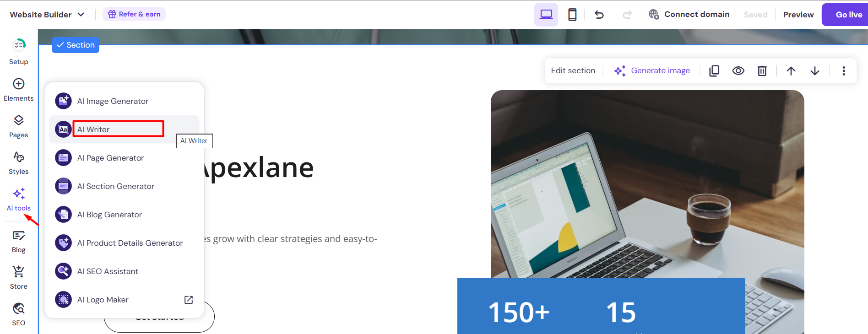Click the Preview button
The height and width of the screenshot is (334, 868).
tap(798, 15)
